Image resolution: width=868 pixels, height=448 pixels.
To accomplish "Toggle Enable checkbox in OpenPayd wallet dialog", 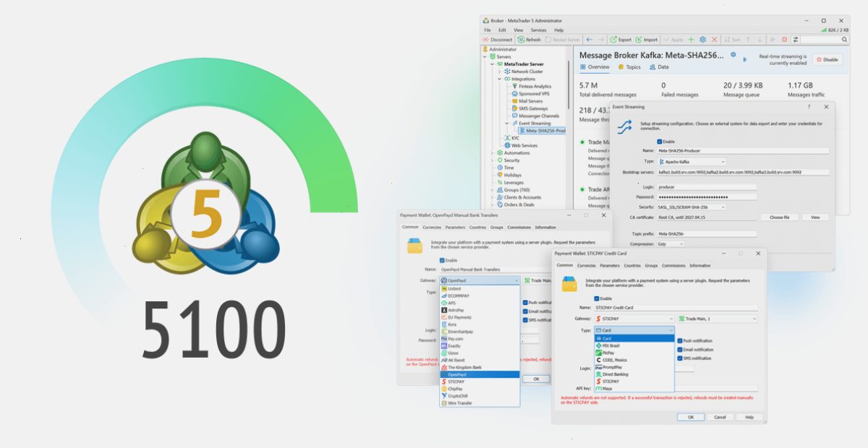I will pos(442,260).
